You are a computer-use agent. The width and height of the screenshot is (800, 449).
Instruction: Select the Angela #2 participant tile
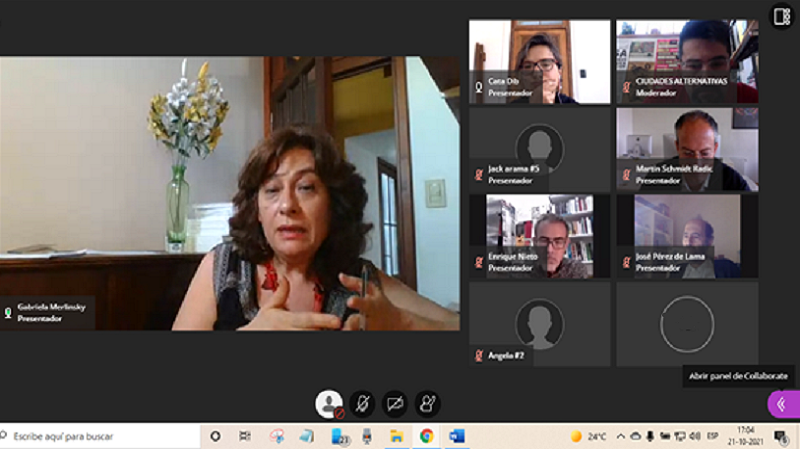click(539, 325)
